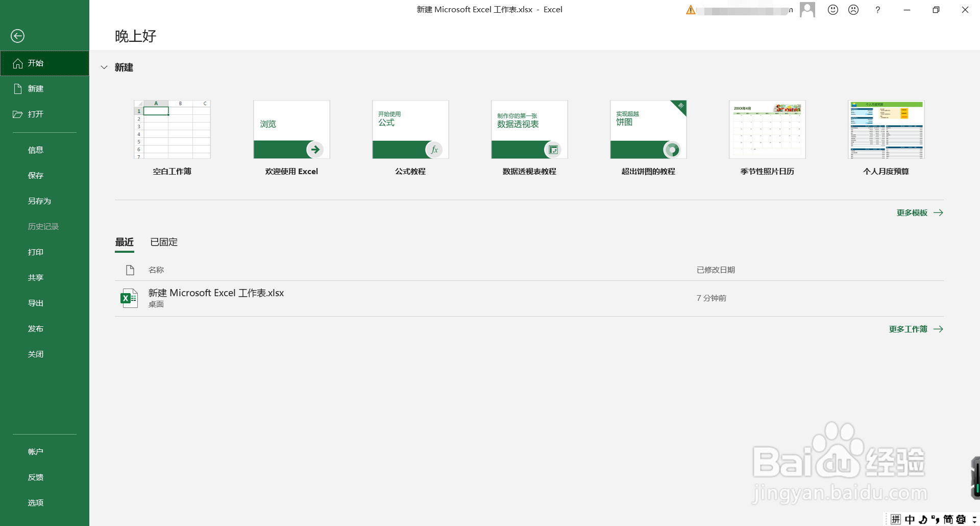This screenshot has height=526, width=980.
Task: Send a frown feedback via the sad face icon
Action: (853, 10)
